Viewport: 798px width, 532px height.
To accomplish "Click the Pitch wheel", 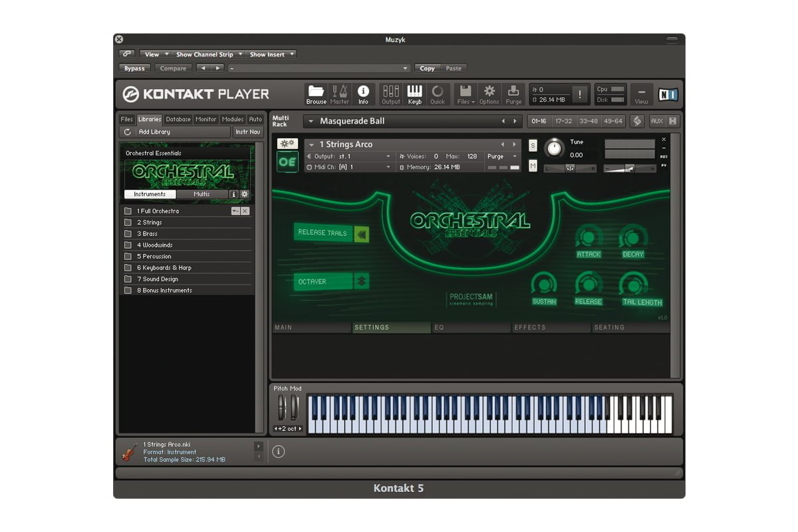I will 282,407.
